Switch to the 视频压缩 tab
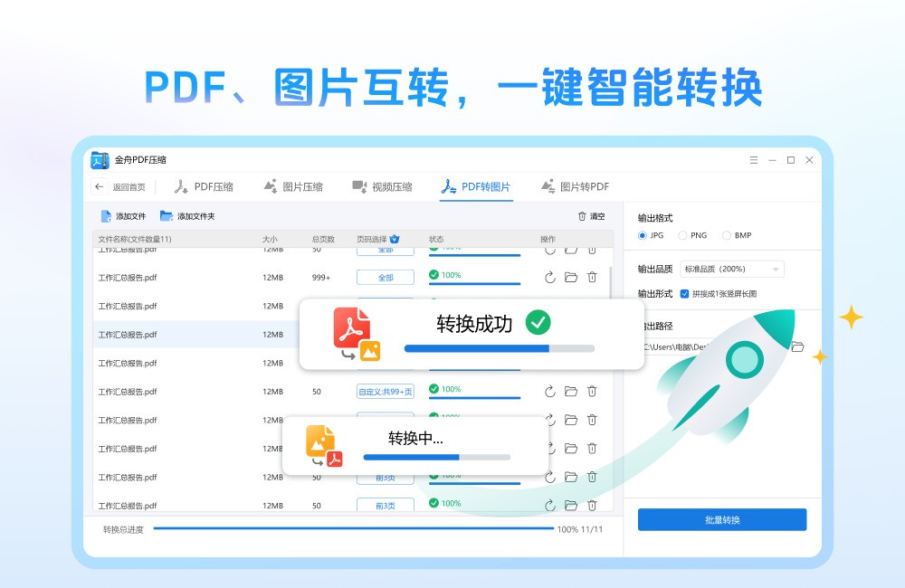Viewport: 905px width, 588px height. [x=382, y=187]
